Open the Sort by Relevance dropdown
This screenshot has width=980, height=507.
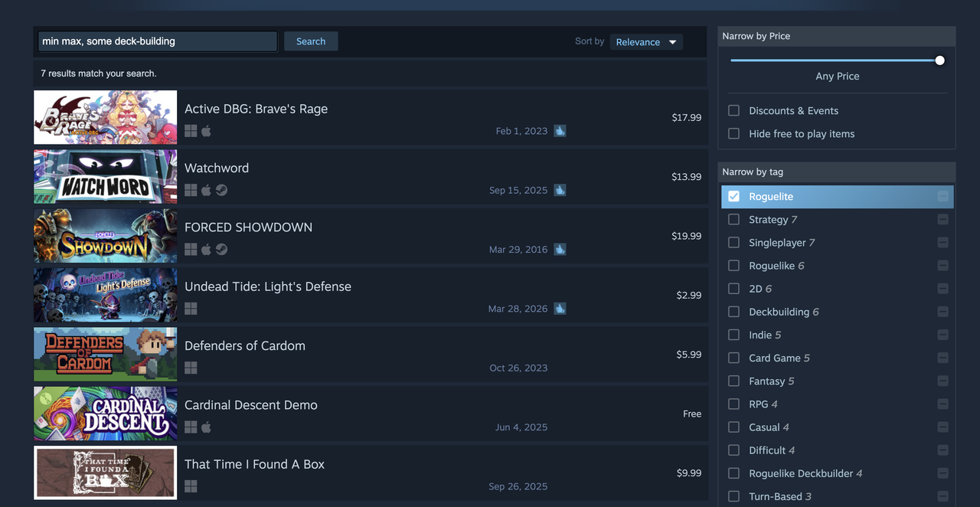[646, 42]
